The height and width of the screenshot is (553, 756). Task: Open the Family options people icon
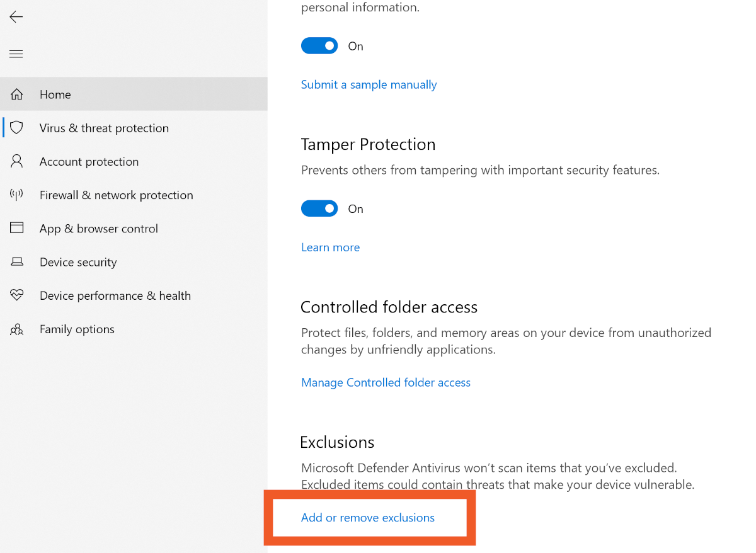(17, 329)
